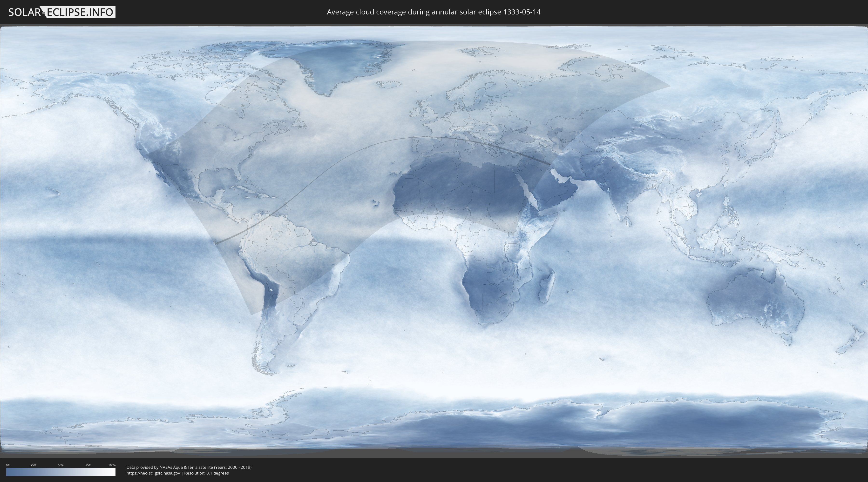Click the SOLAR-ECLIPSE.INFO logo
The width and height of the screenshot is (868, 482).
pos(62,12)
